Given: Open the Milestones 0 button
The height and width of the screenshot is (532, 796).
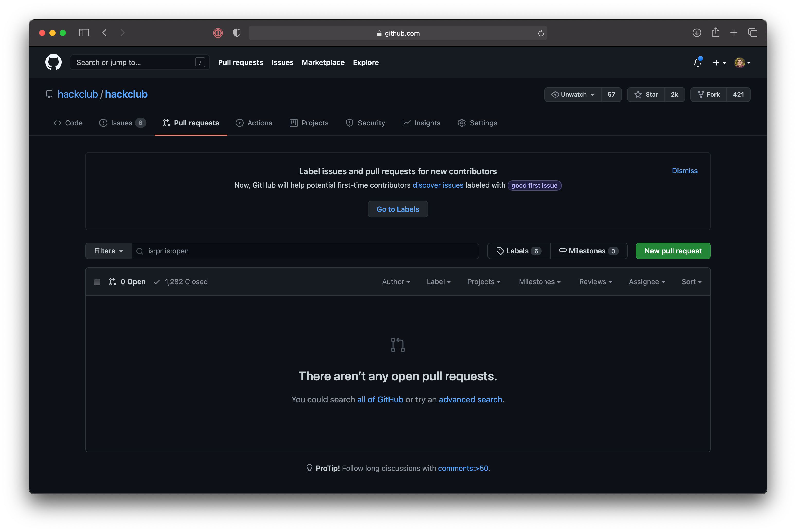Looking at the screenshot, I should (x=589, y=251).
